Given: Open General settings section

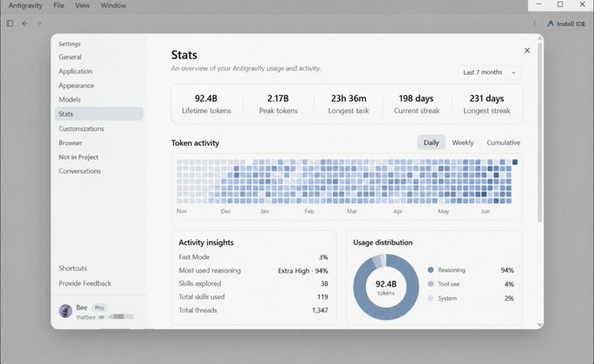Looking at the screenshot, I should click(x=70, y=57).
